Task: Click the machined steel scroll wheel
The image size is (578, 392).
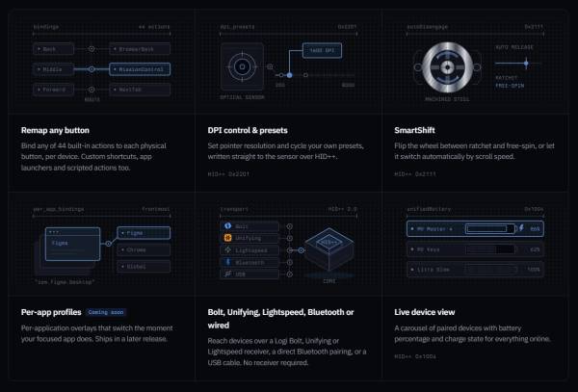Action: pos(447,67)
